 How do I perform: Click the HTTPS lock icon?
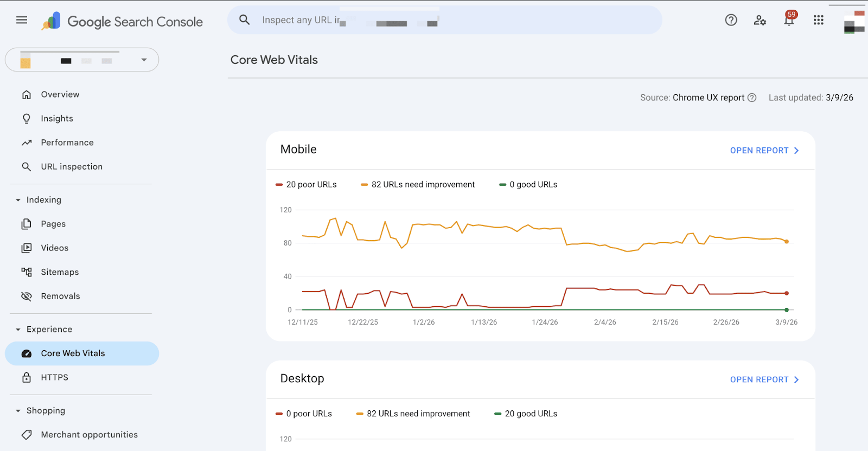[27, 377]
